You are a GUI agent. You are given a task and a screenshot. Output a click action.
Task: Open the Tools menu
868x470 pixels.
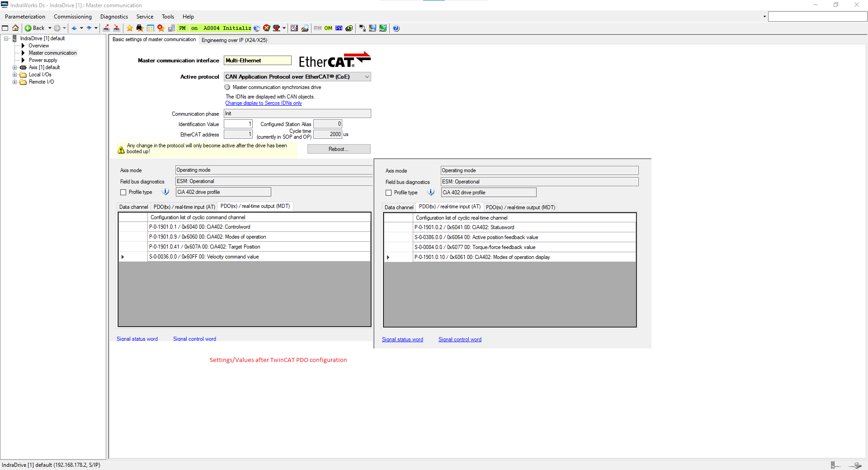[x=168, y=17]
